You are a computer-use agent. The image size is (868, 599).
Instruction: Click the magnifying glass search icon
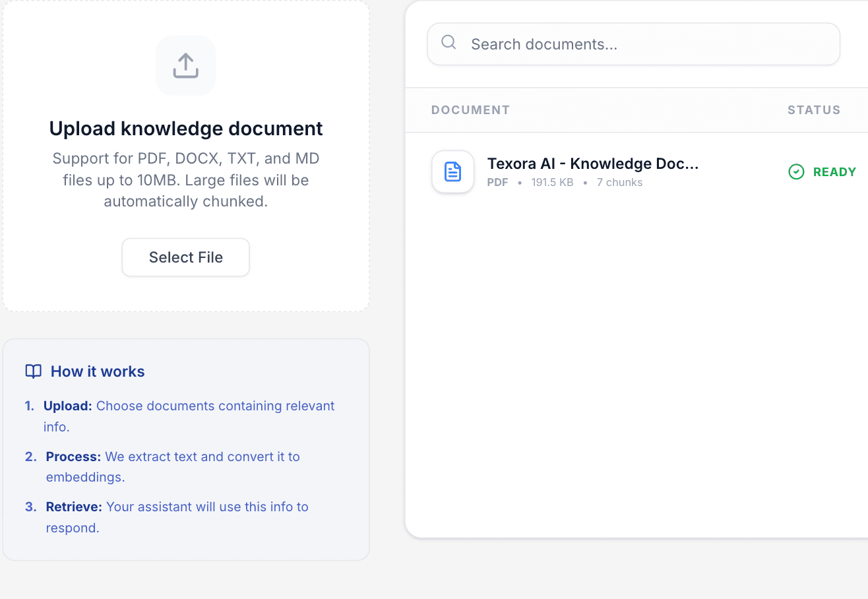[449, 42]
